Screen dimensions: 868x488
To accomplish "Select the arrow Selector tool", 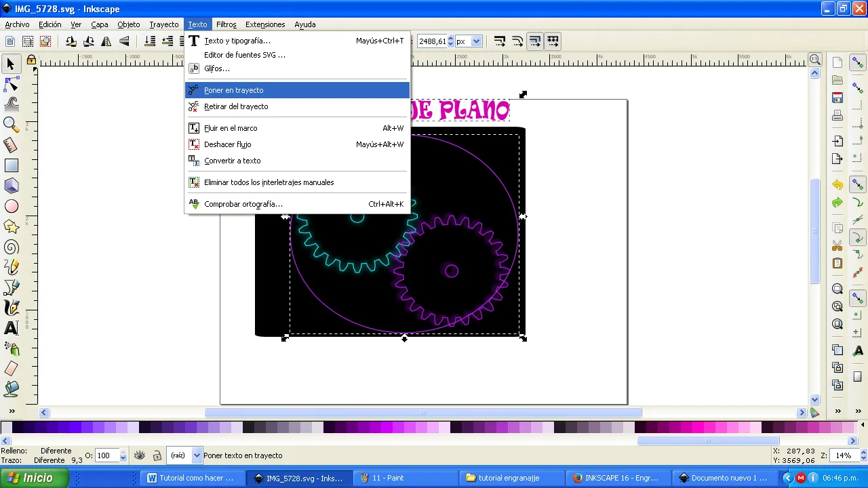I will 11,64.
